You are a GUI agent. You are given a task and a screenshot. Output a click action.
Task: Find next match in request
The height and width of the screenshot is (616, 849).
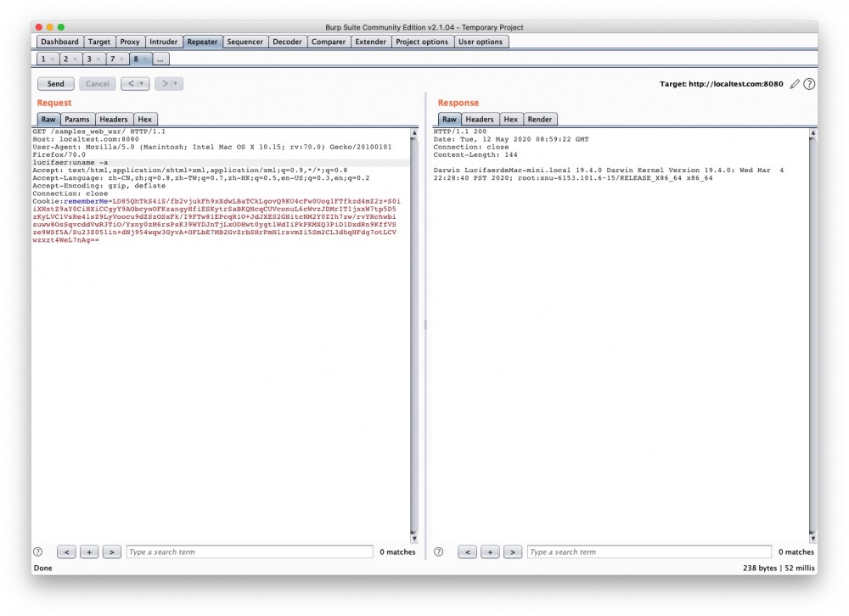(112, 552)
